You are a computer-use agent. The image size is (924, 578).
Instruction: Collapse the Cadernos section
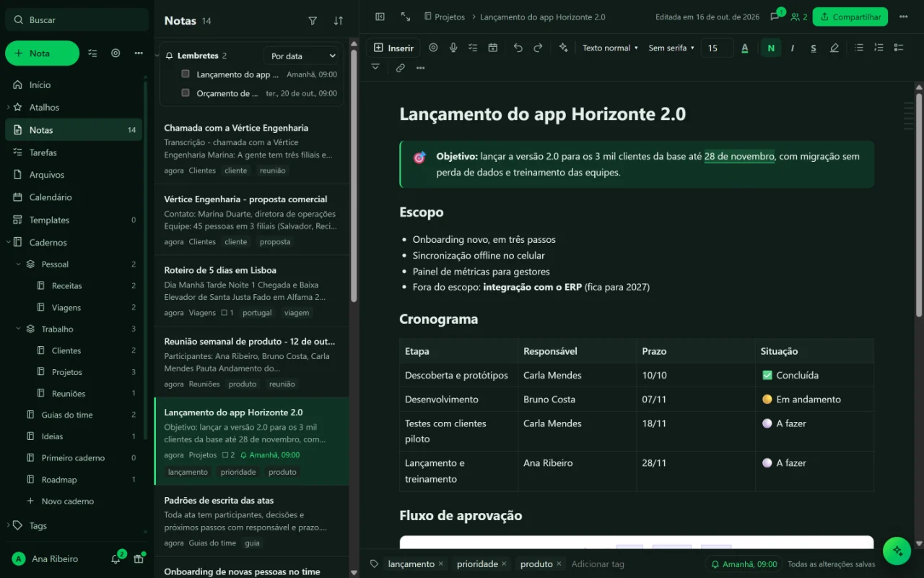9,242
